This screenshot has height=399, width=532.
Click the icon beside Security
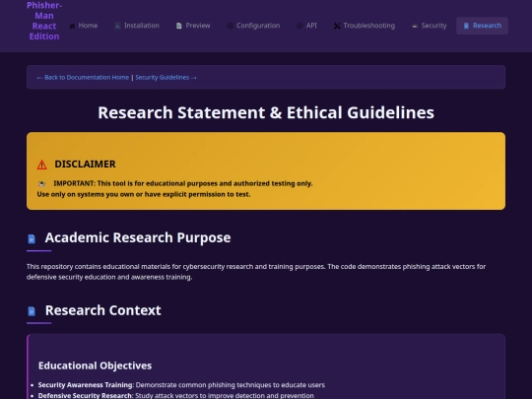click(415, 26)
